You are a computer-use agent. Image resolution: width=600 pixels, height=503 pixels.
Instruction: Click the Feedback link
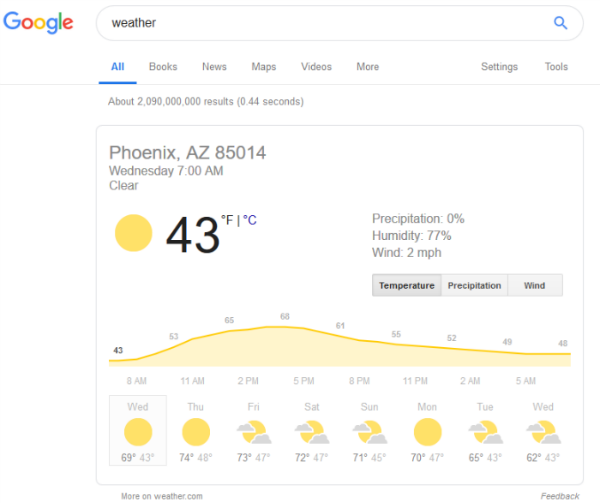tap(560, 496)
